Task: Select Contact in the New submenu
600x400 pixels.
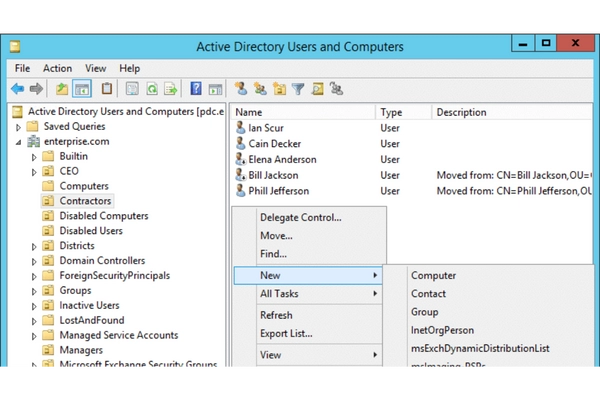Action: (x=488, y=294)
